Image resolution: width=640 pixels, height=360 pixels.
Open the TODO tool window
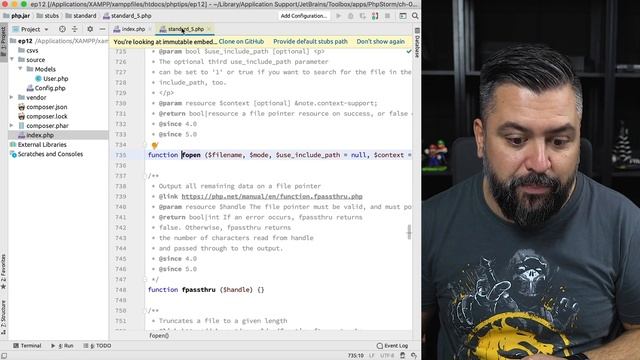pos(97,346)
